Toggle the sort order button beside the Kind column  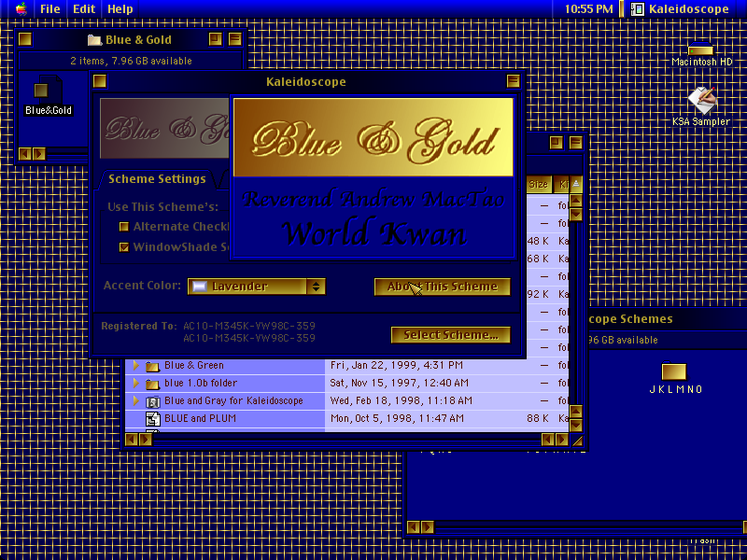tap(576, 184)
